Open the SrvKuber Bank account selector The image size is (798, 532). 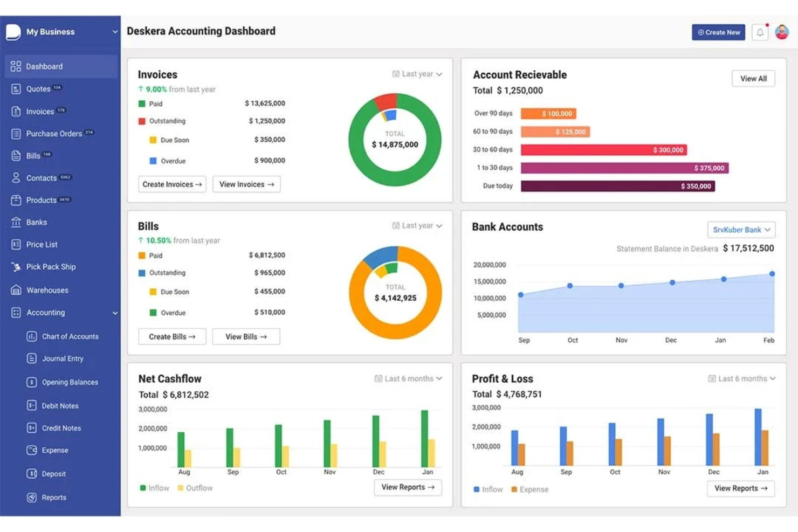click(741, 230)
